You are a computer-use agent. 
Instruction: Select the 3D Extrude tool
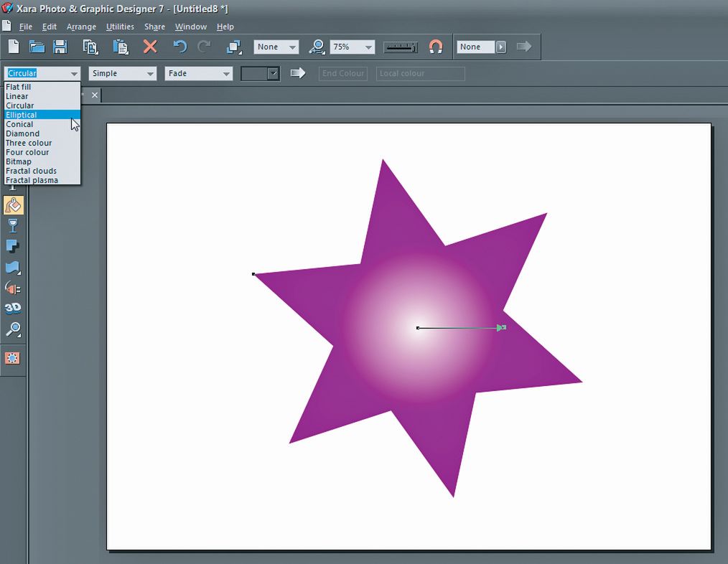point(12,309)
